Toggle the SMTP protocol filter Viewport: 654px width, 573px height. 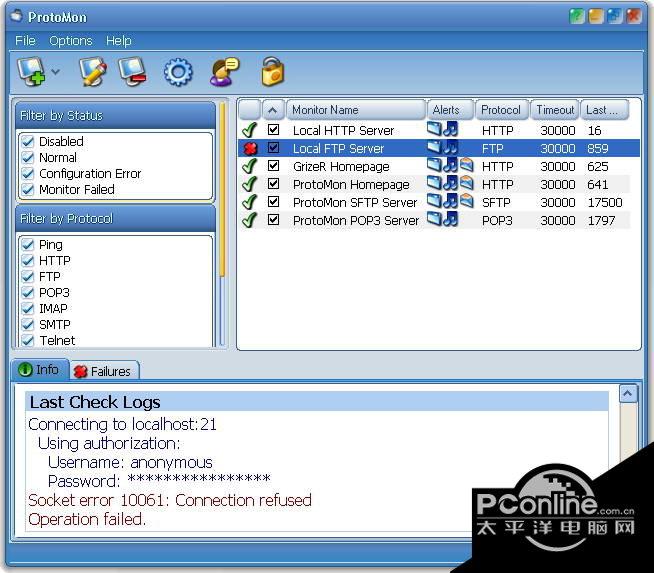point(28,324)
